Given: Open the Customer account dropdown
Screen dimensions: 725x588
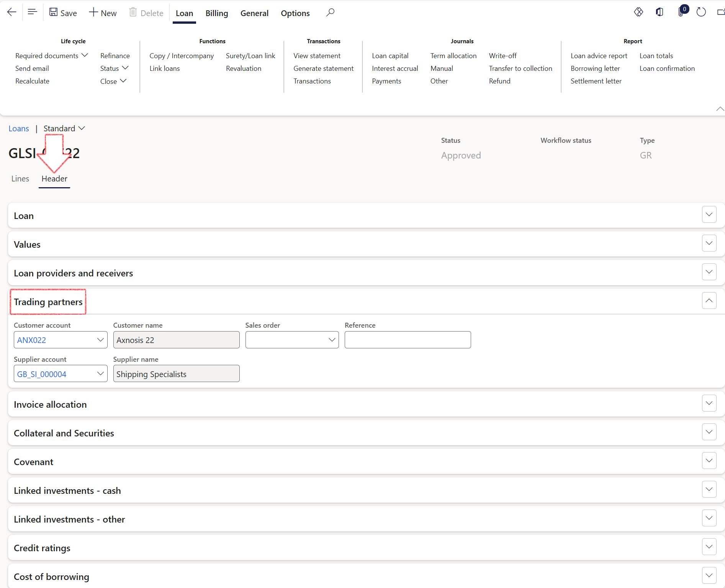Looking at the screenshot, I should (x=100, y=340).
